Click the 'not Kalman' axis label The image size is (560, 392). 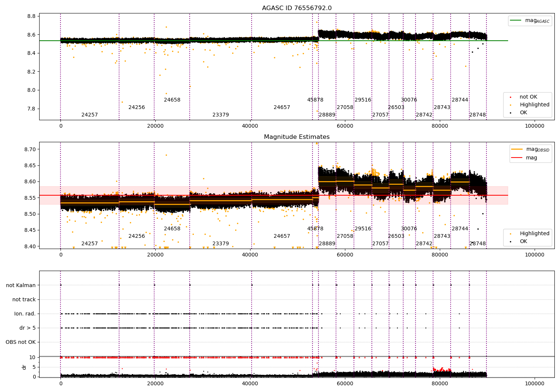pos(21,285)
